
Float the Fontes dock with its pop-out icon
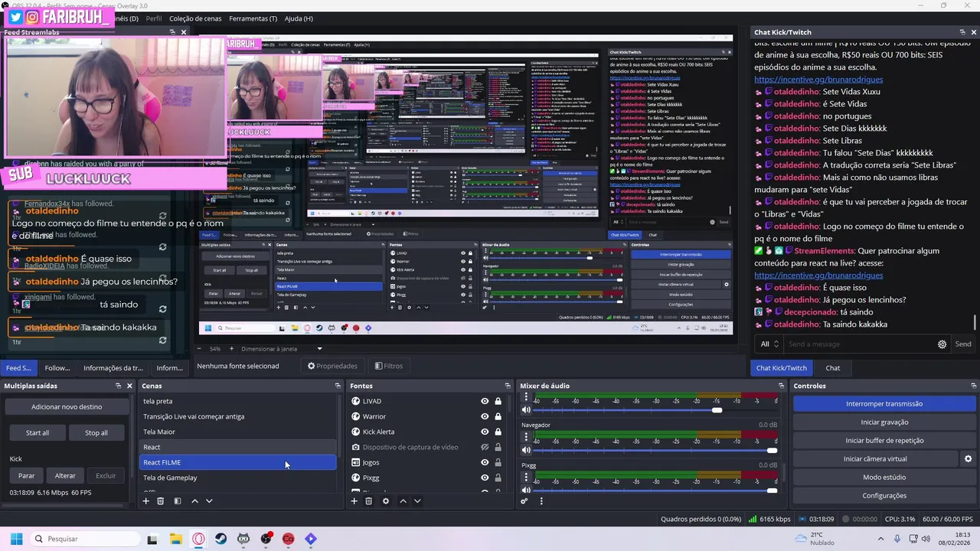pyautogui.click(x=507, y=386)
